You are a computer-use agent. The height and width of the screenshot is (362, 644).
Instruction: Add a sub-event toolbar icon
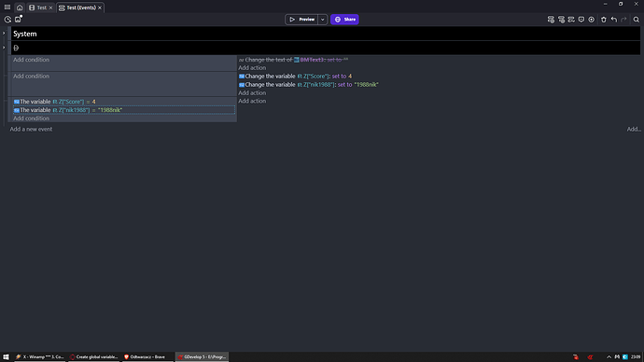coord(561,20)
